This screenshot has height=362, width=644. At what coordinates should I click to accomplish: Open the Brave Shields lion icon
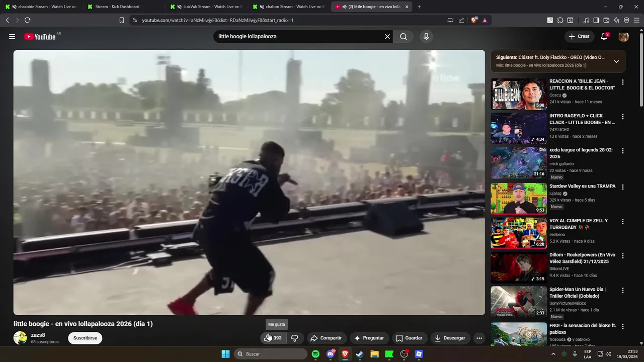474,20
